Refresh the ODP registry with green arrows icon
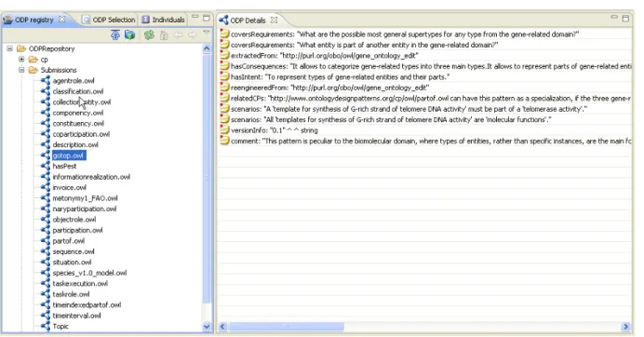The width and height of the screenshot is (644, 337). (x=149, y=35)
